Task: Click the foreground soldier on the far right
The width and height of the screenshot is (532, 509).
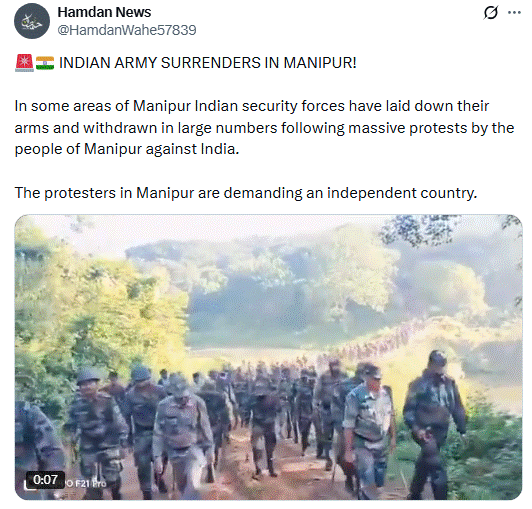Action: tap(434, 424)
